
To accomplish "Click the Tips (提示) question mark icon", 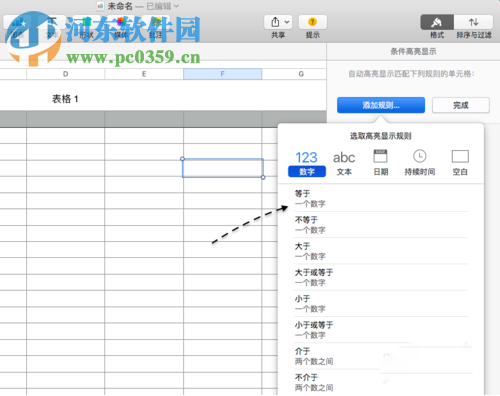I will click(x=312, y=22).
